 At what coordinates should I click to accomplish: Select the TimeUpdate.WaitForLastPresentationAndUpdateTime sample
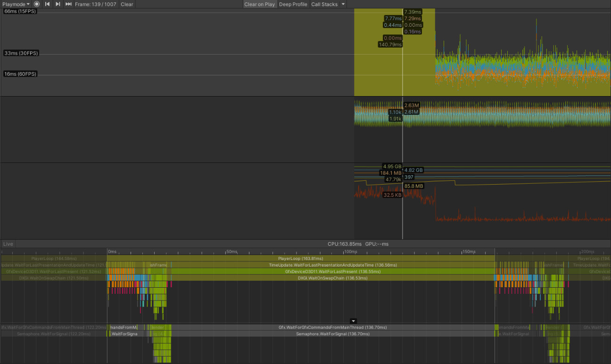tap(300, 265)
